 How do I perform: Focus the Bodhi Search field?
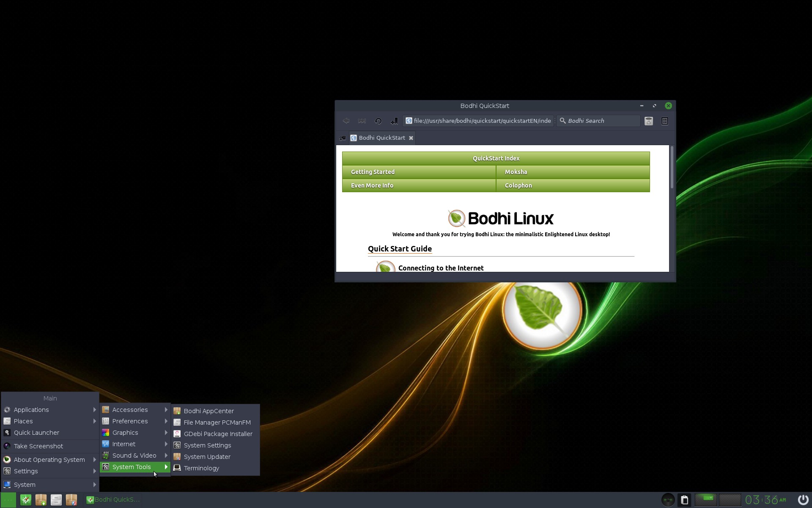tap(598, 121)
